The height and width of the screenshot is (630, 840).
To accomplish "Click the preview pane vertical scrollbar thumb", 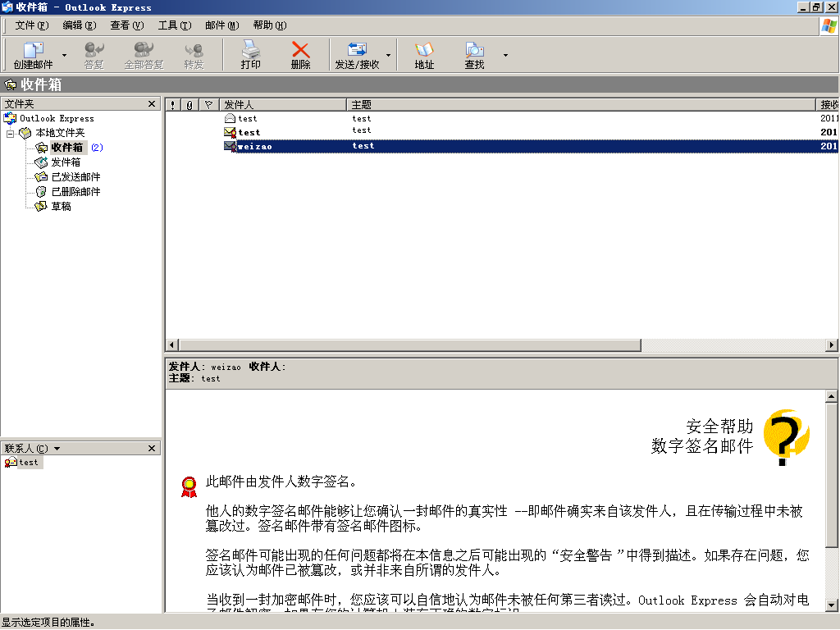I will point(832,475).
